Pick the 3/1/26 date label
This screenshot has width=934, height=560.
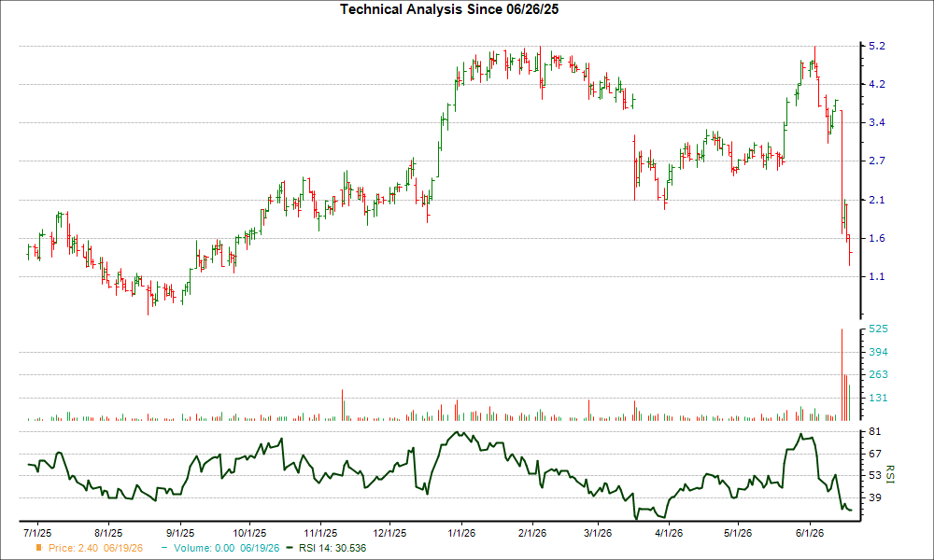(598, 533)
